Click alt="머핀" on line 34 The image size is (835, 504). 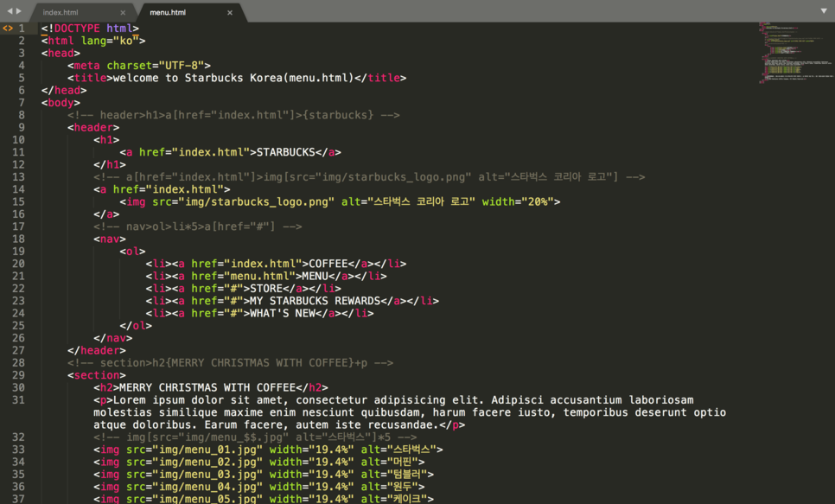click(x=389, y=462)
